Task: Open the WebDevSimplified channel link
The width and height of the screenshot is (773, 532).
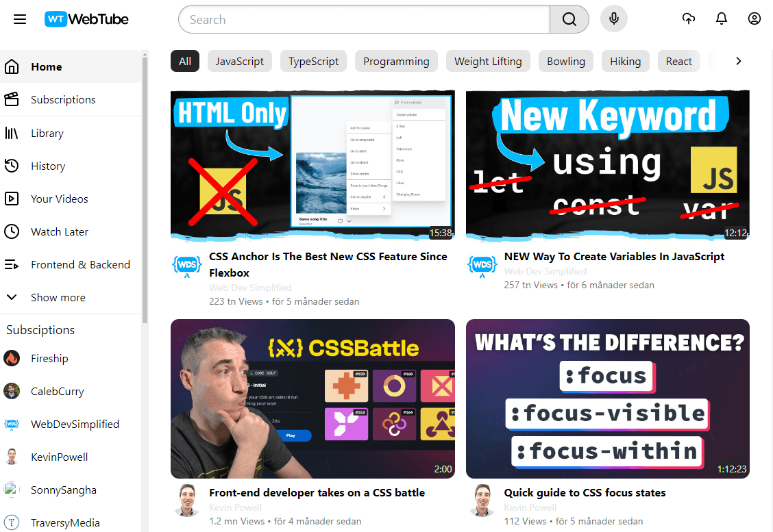Action: pyautogui.click(x=71, y=424)
